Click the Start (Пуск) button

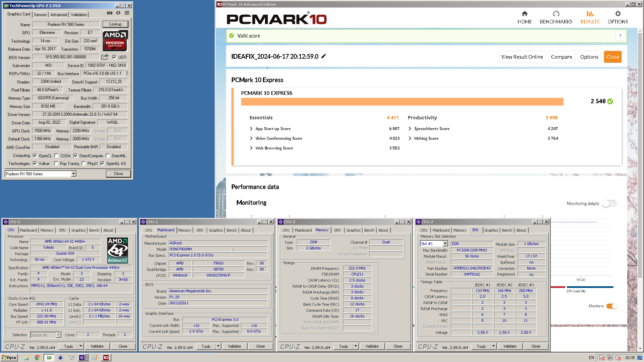9,358
